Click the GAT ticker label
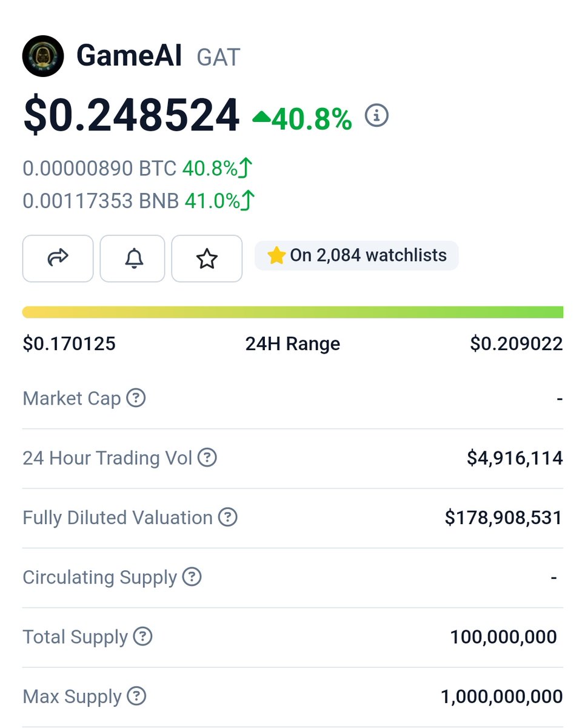Image resolution: width=585 pixels, height=728 pixels. pos(218,56)
